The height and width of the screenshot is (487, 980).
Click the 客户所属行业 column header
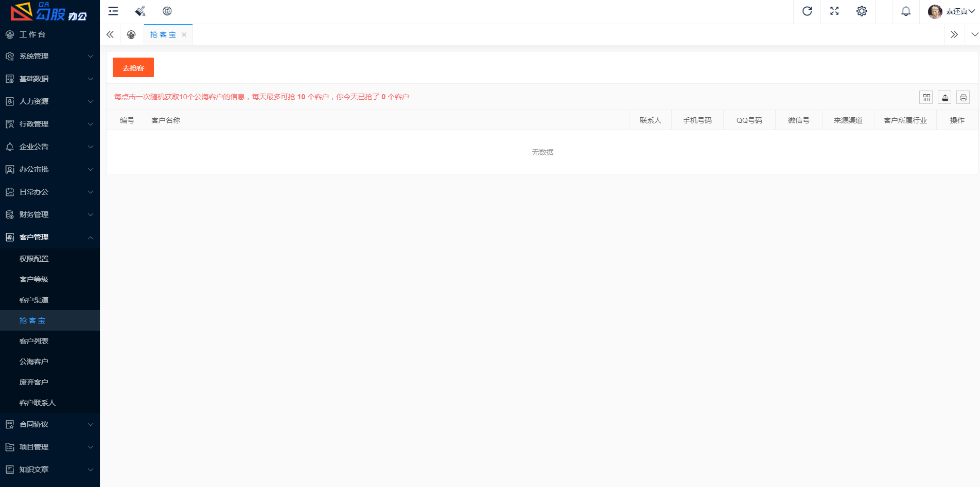[905, 120]
